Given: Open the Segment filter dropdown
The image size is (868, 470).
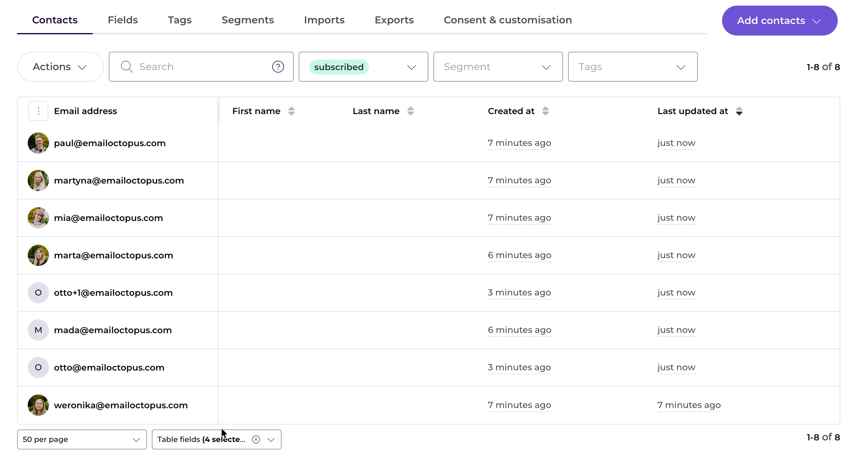Looking at the screenshot, I should (x=497, y=67).
